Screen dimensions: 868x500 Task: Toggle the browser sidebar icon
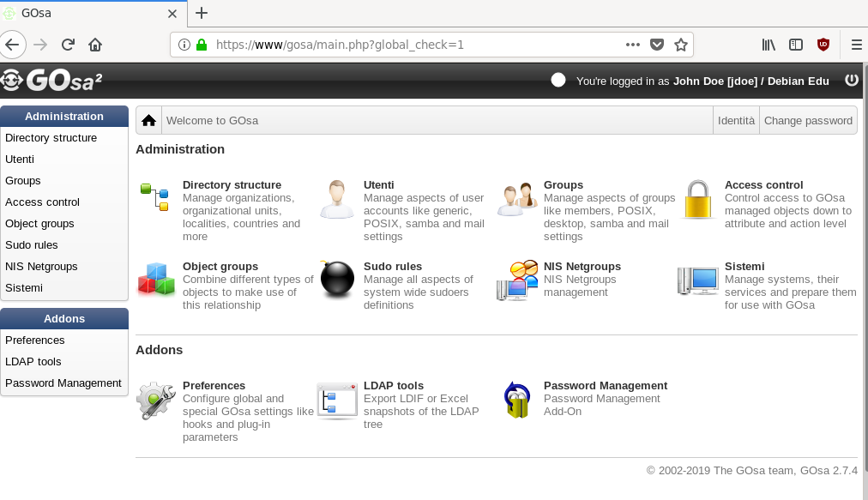pyautogui.click(x=795, y=45)
